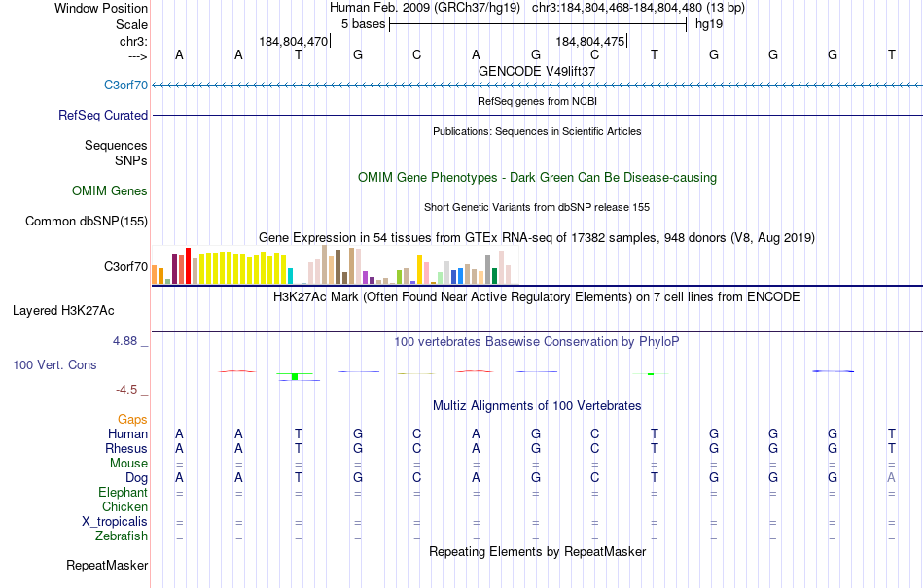The image size is (924, 588).
Task: Click the 184,804,475 coordinate marker
Action: click(x=589, y=41)
